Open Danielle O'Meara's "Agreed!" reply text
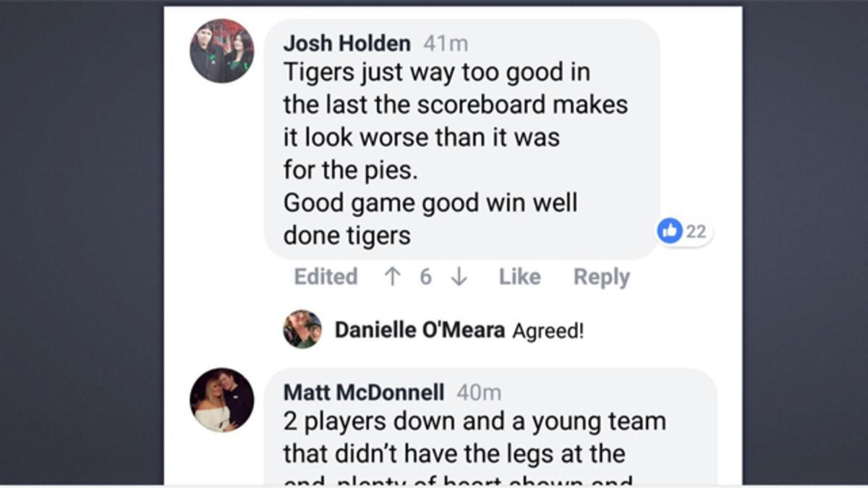Screen dimensions: 868x488 tap(548, 331)
